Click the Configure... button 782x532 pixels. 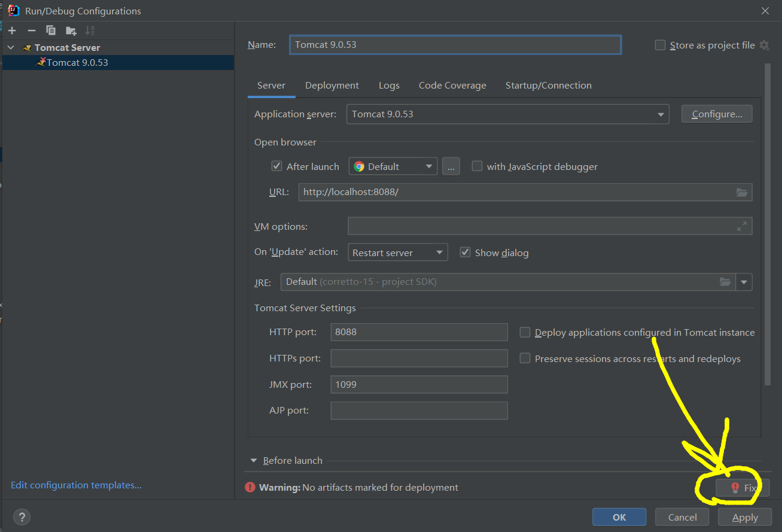click(x=717, y=114)
